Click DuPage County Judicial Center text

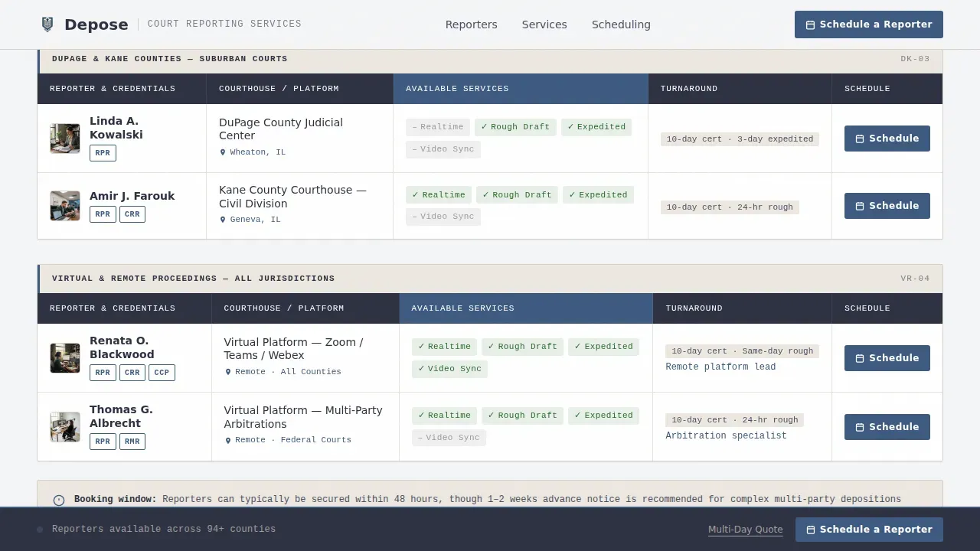coord(281,129)
